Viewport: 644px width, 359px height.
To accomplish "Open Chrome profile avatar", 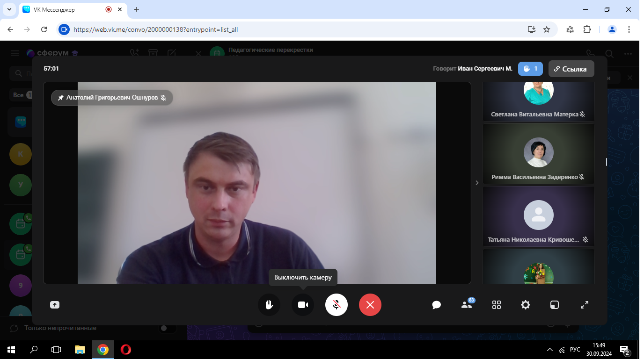I will click(612, 29).
